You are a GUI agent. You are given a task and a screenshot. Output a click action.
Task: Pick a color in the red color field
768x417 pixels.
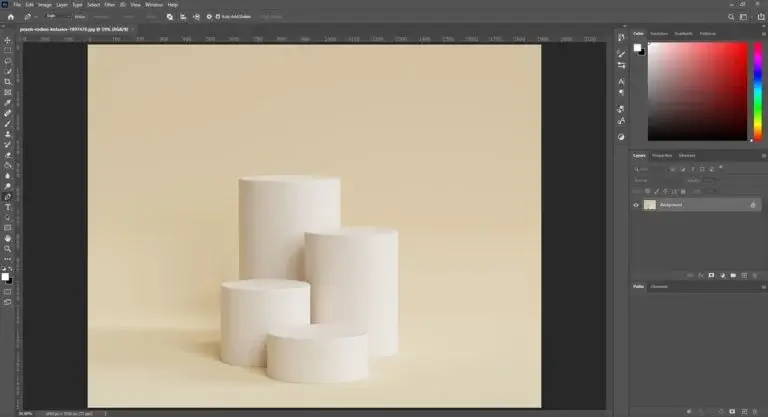pyautogui.click(x=697, y=92)
